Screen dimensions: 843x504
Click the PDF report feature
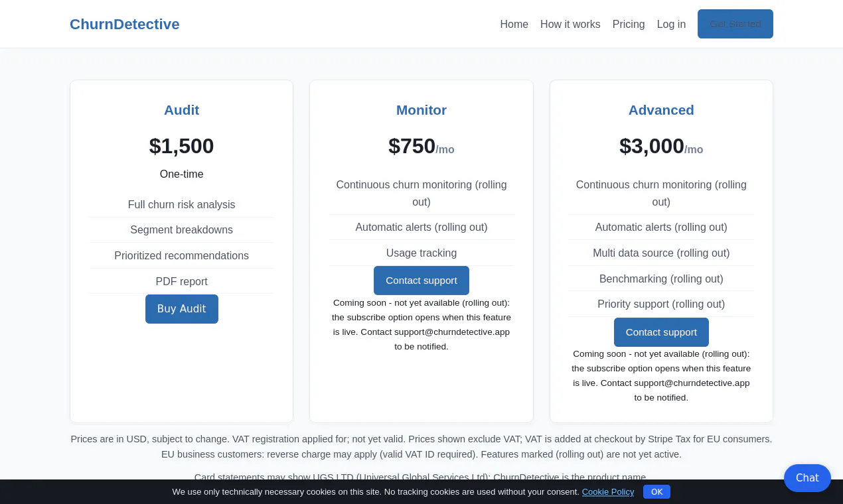[x=182, y=282]
